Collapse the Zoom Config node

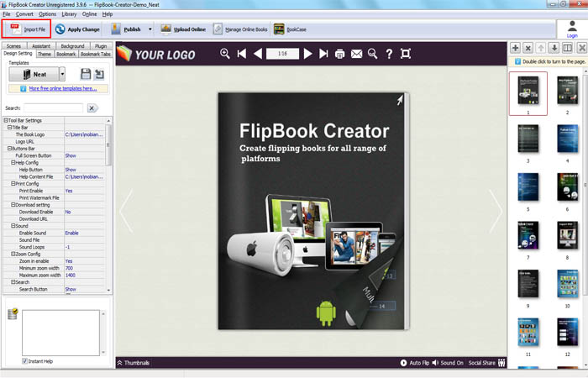pos(13,254)
